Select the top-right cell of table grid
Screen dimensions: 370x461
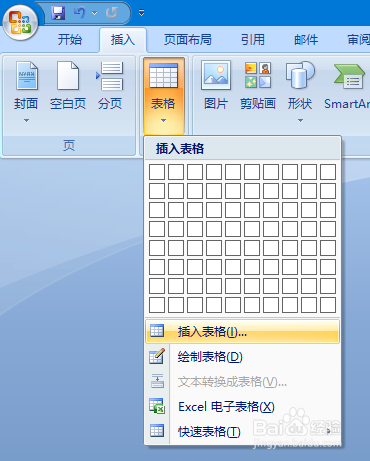pos(328,172)
